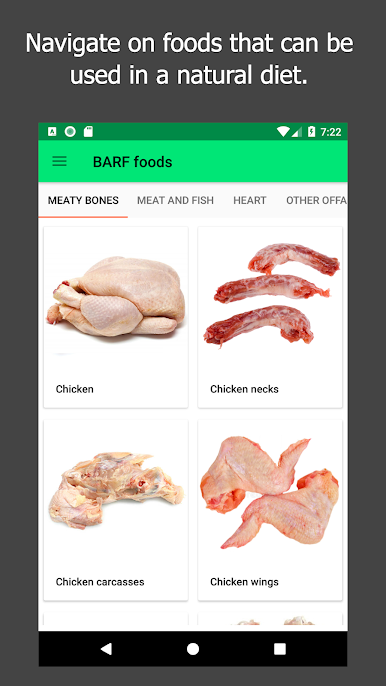Open the whole Chicken photo
Viewport: 386px width, 686px height.
point(116,298)
